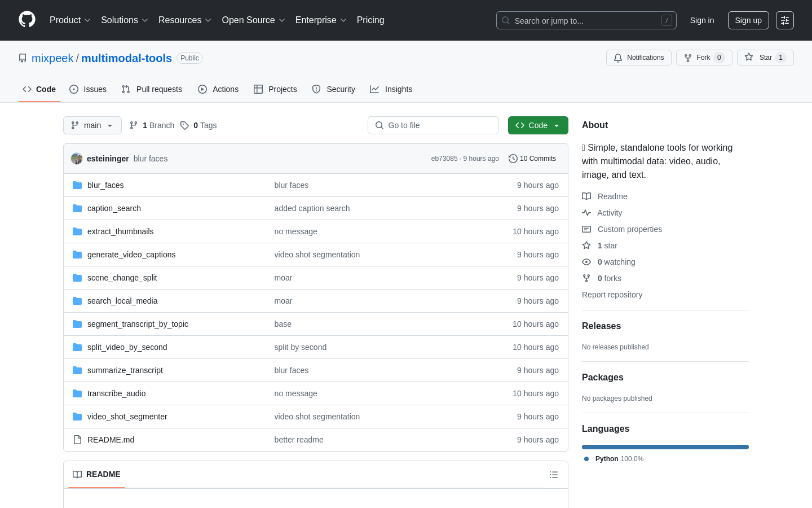Click the transcribe_audio folder icon
The width and height of the screenshot is (812, 508).
[x=77, y=393]
